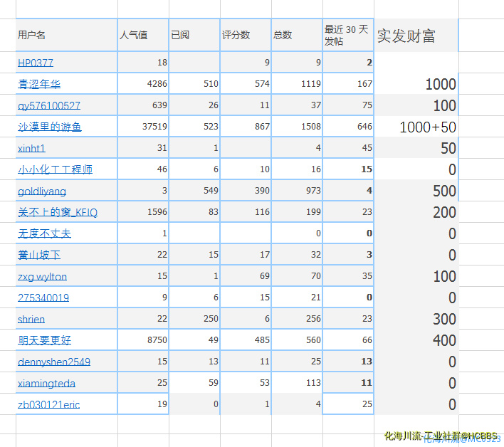This screenshot has width=504, height=447.
Task: Select the 167 recent posts cell
Action: 348,84
